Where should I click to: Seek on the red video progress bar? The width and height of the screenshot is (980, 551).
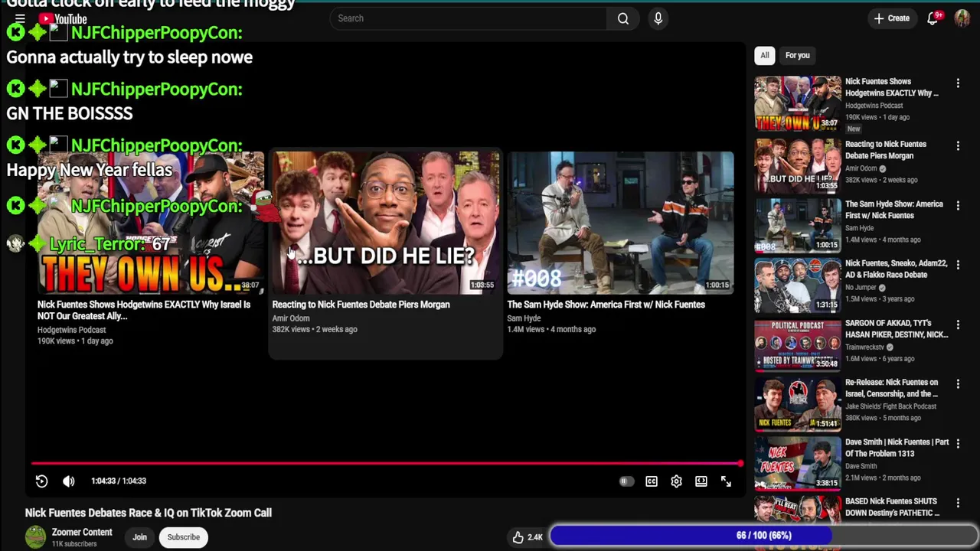387,464
